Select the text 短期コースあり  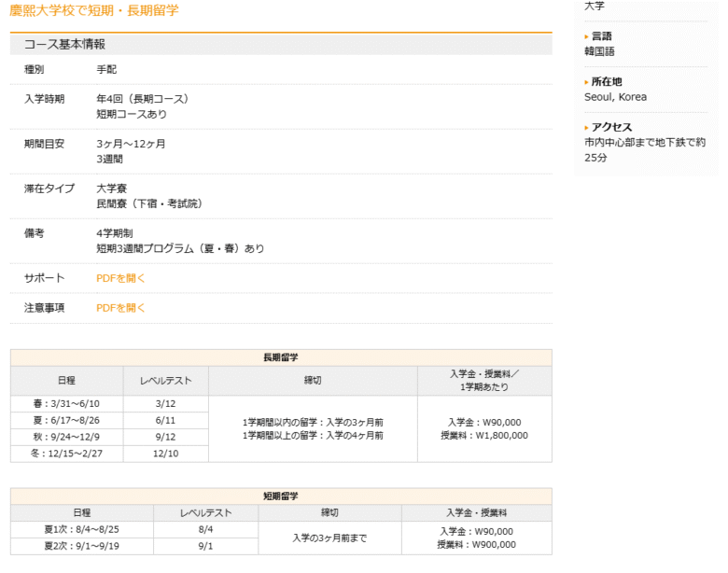132,114
